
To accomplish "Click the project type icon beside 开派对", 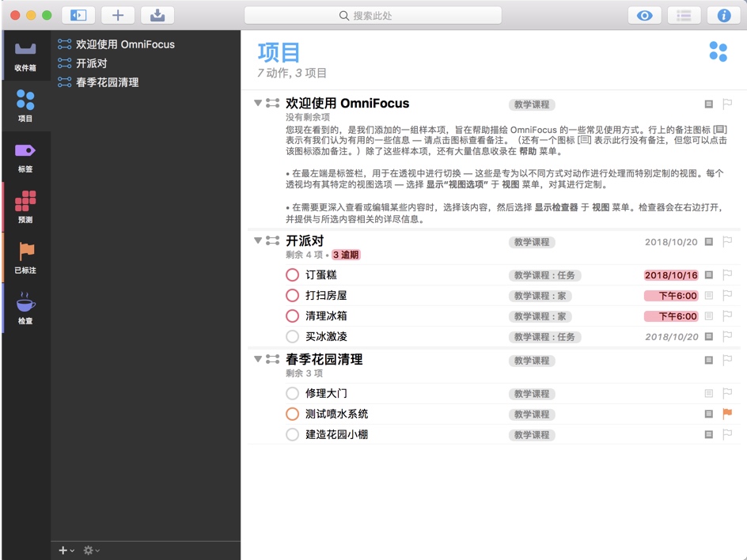I will (272, 240).
